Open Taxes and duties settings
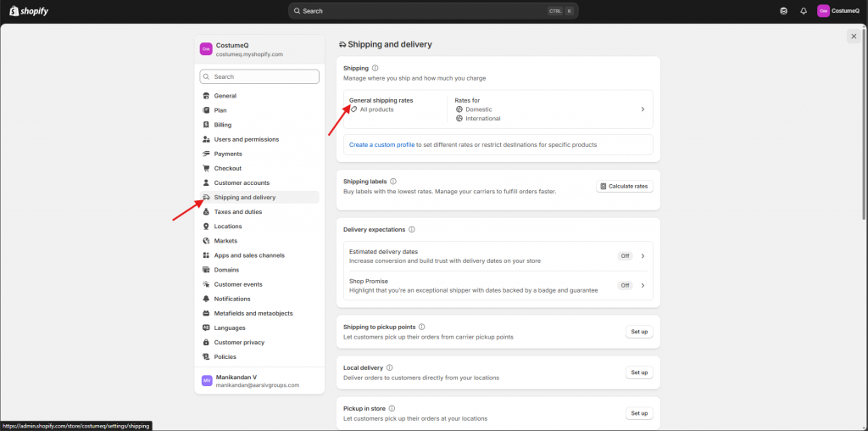This screenshot has width=868, height=431. (x=237, y=212)
